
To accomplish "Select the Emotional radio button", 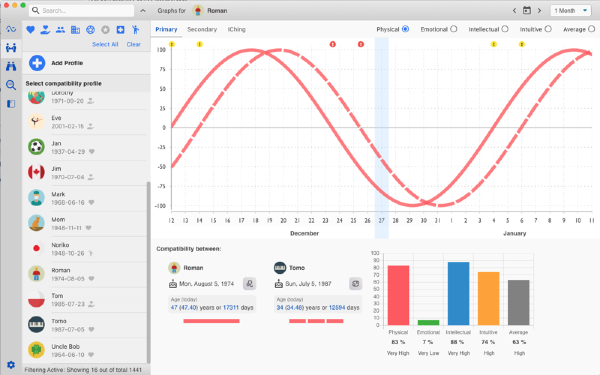I will (453, 29).
